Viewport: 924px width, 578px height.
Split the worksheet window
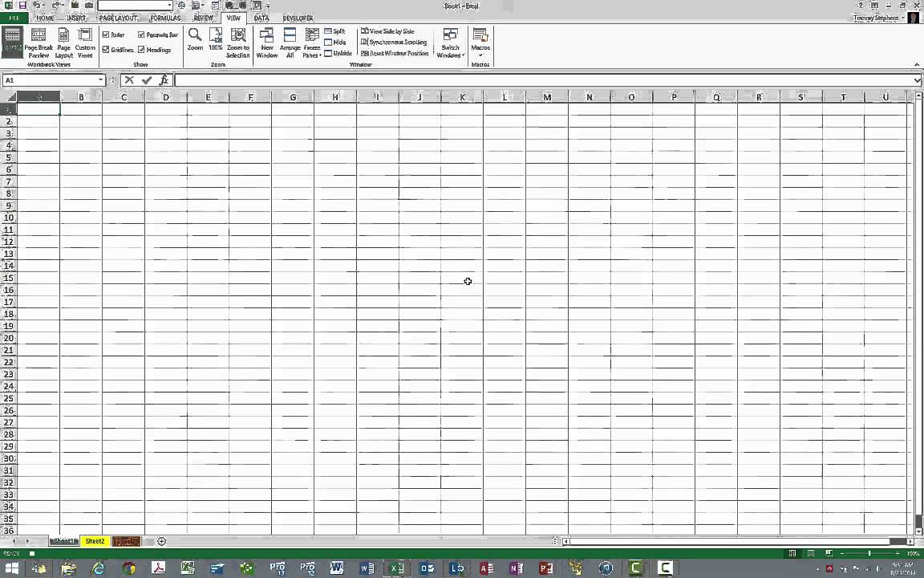(334, 31)
